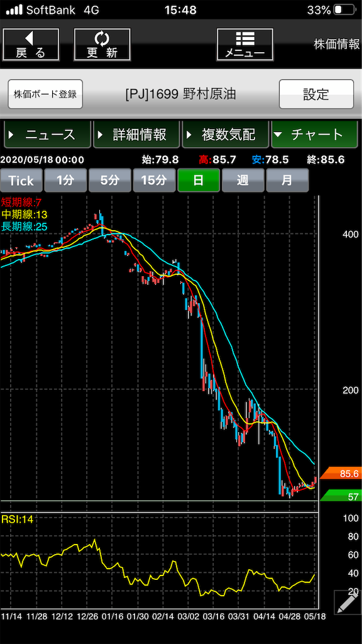The width and height of the screenshot is (362, 644).
Task: Tap the signal strength bars icon
Action: pos(15,10)
